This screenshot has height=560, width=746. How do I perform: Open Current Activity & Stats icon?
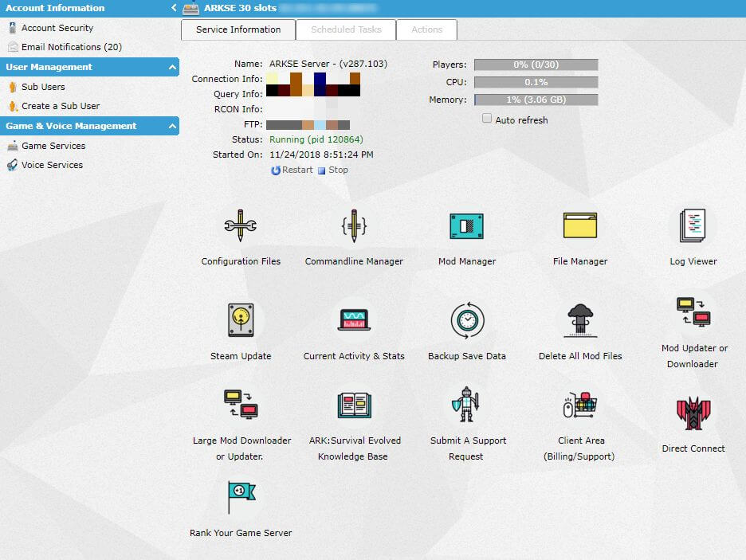pos(354,320)
